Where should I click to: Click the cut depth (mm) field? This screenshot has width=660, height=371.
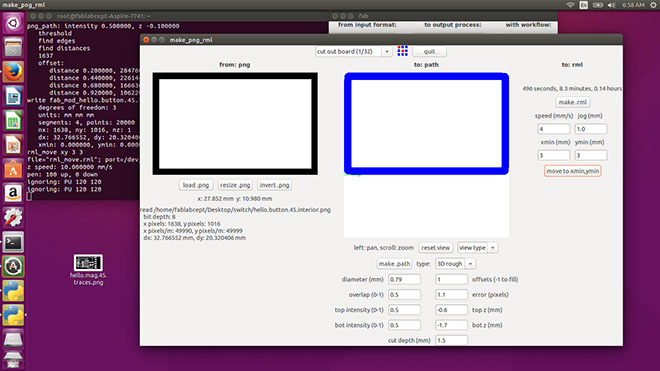(451, 340)
